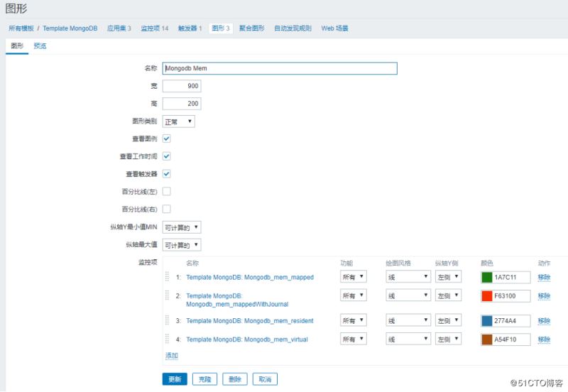Click the 添加 link under items
This screenshot has height=392, width=568.
[172, 356]
